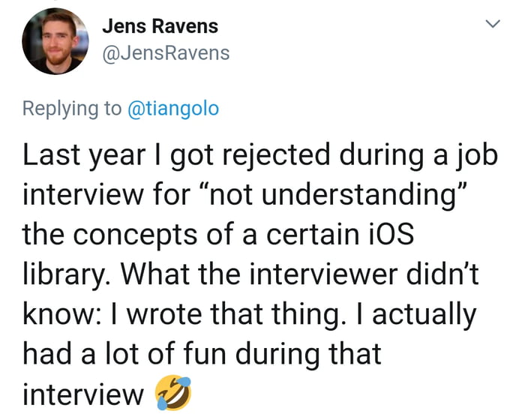Open the @tiangolo mention link
The height and width of the screenshot is (420, 525).
click(172, 108)
